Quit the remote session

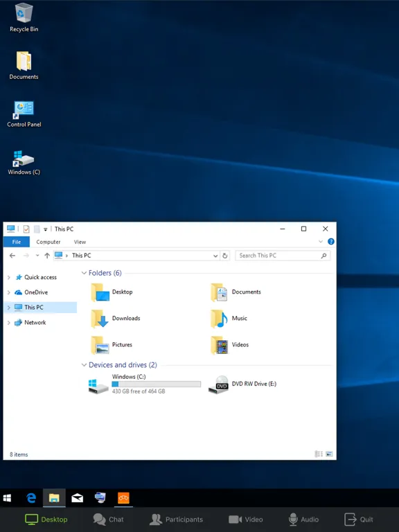(359, 520)
